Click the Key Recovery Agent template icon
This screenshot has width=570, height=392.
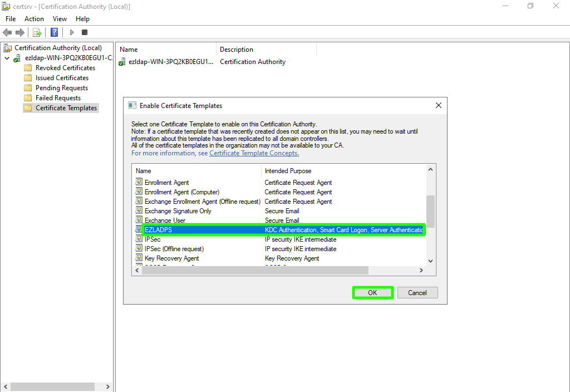click(139, 258)
